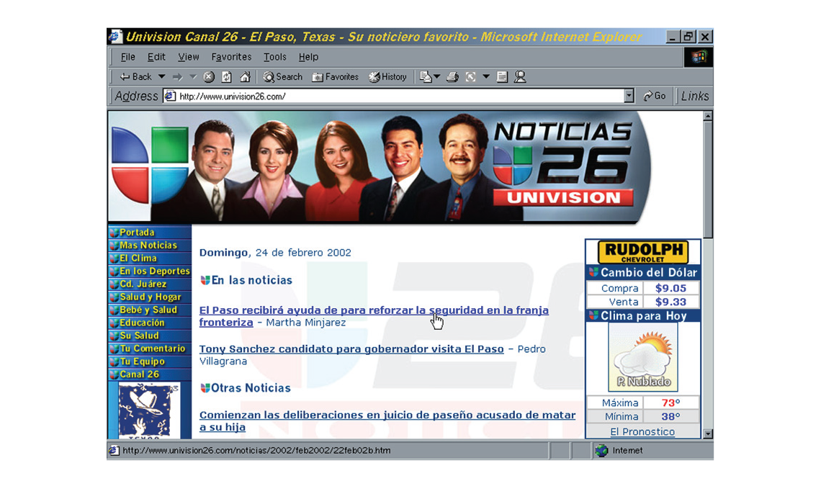Open the Tony Sanchez candidato news link

[351, 349]
